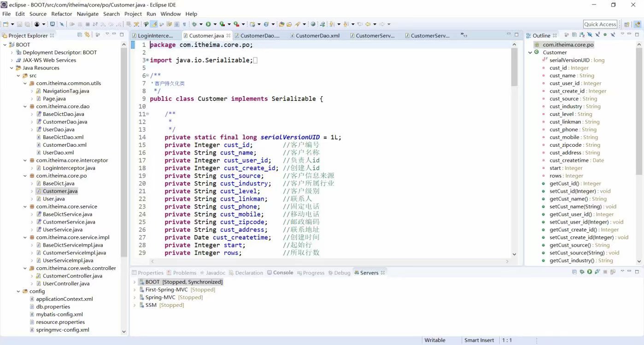Open Run button dropdown arrow
Image resolution: width=644 pixels, height=345 pixels.
click(215, 24)
